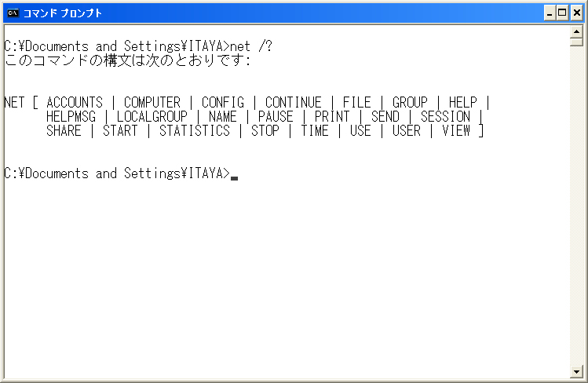Screen dimensions: 588x383
Task: Click the word VIEW in the output
Action: click(456, 131)
